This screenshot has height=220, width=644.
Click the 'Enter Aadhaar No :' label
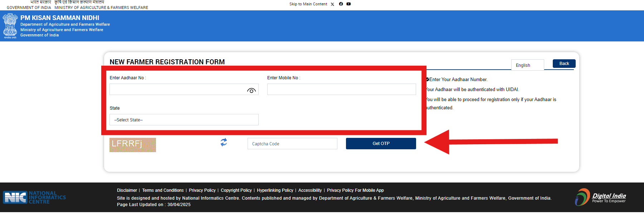(x=128, y=78)
